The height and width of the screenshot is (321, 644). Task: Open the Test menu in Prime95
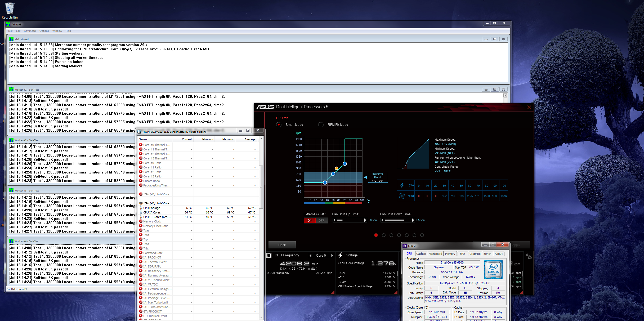point(10,31)
